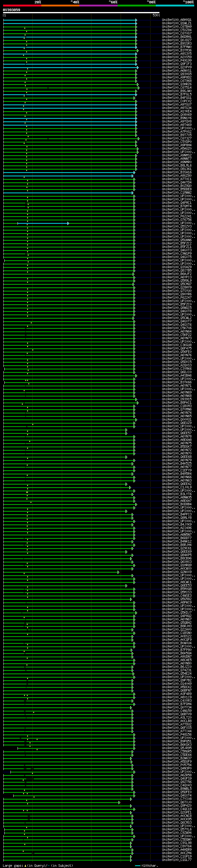Image resolution: width=197 pixels, height=868 pixels.
Task: Open hit UniRef100_P49199
Action: [177, 61]
